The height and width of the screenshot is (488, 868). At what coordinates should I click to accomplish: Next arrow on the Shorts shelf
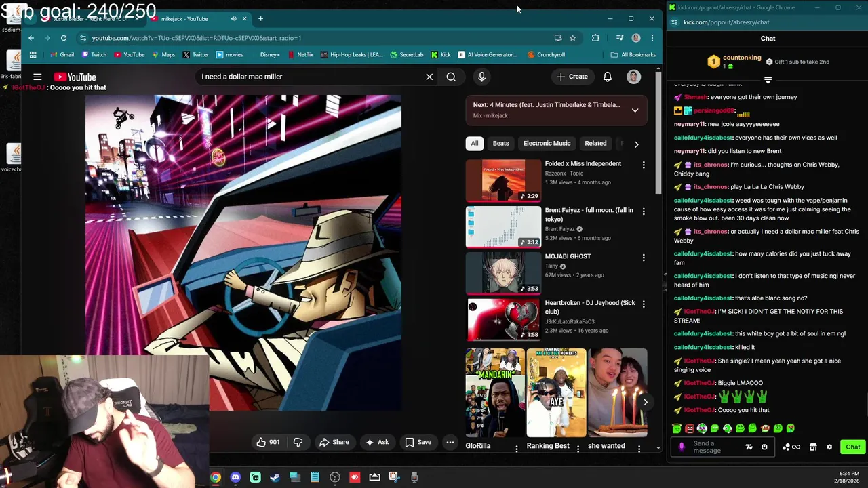[x=645, y=402]
